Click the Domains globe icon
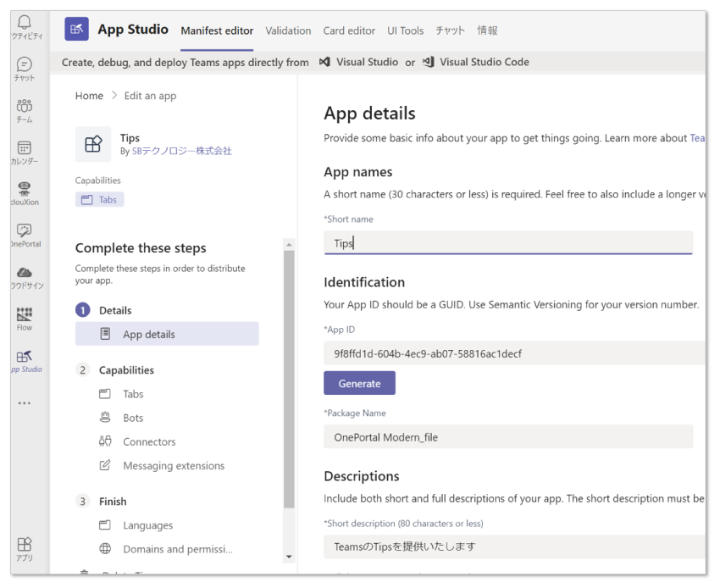The height and width of the screenshot is (588, 720). tap(105, 548)
